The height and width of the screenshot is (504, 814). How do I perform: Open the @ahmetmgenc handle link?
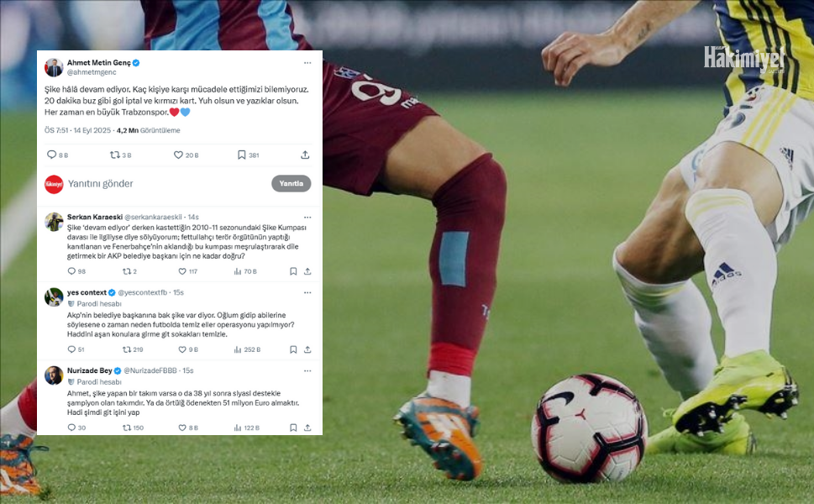[x=92, y=73]
